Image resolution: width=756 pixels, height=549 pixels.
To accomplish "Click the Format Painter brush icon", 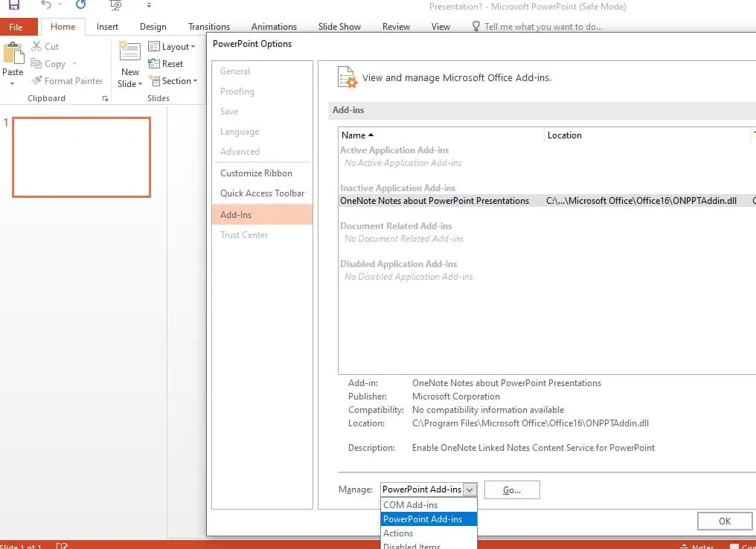I will (x=37, y=81).
